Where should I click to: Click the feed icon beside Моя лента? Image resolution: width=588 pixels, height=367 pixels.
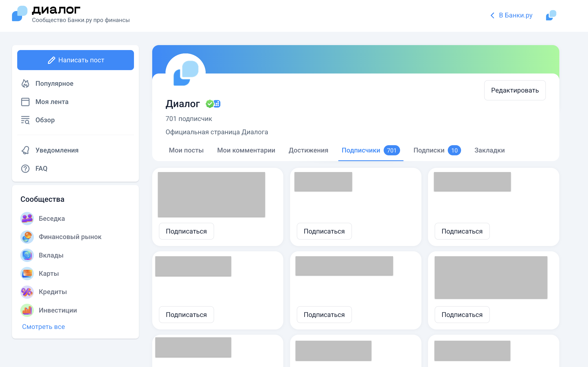click(x=25, y=102)
